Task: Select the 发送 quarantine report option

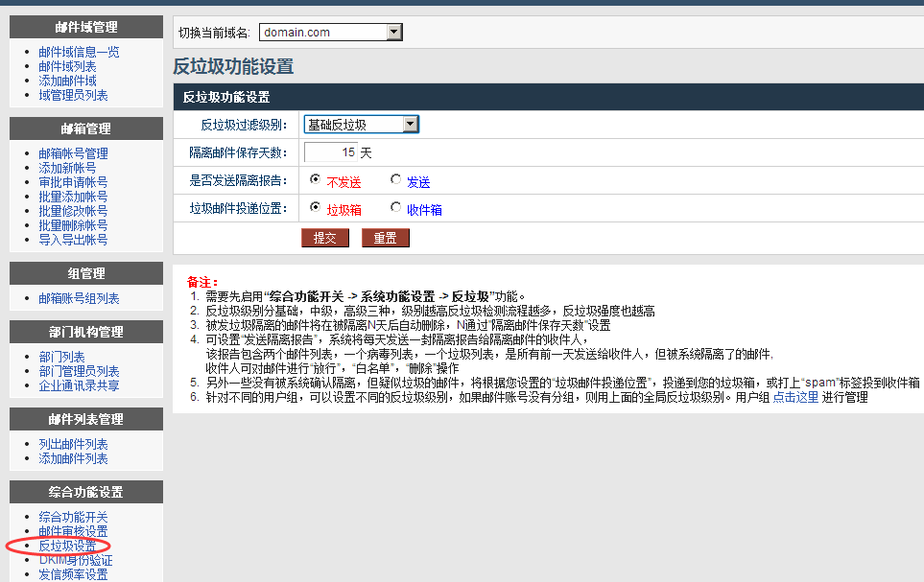Action: coord(396,180)
